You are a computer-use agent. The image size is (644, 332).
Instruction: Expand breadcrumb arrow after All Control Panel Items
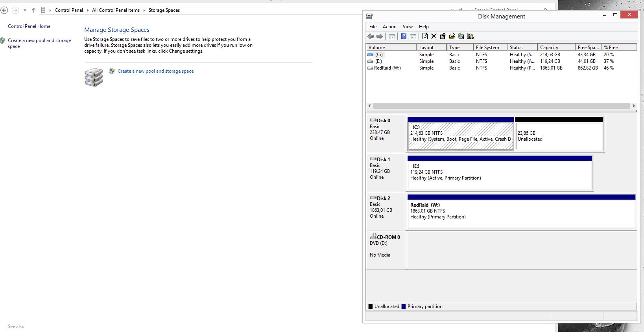[x=144, y=10]
